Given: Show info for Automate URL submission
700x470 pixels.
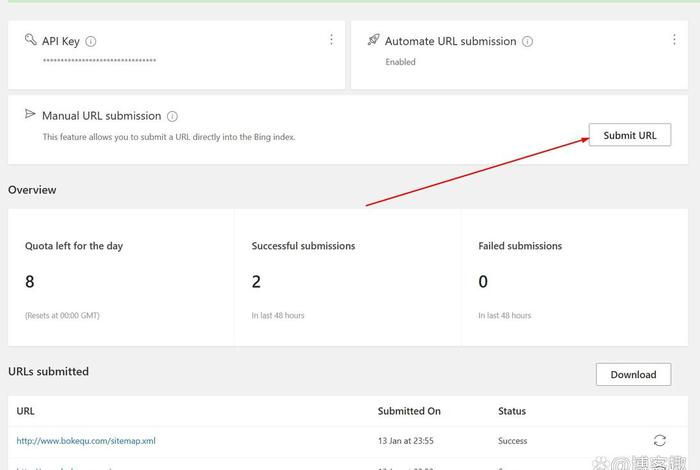Looking at the screenshot, I should (x=527, y=41).
